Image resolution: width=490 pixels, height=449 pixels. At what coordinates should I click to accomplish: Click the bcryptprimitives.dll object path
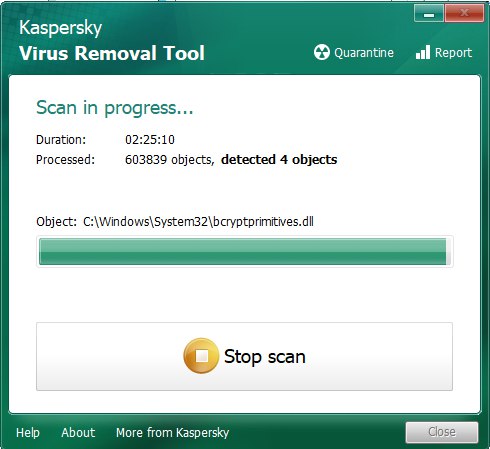tap(198, 222)
